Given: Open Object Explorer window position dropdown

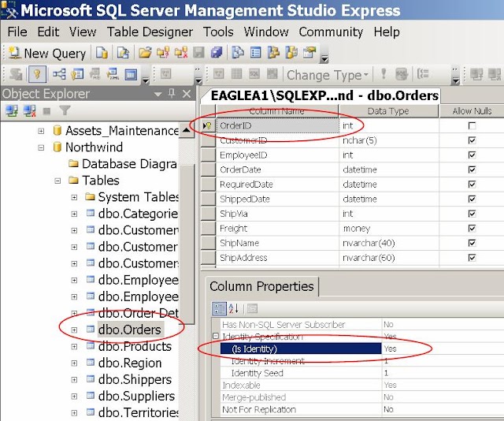Looking at the screenshot, I should [157, 94].
